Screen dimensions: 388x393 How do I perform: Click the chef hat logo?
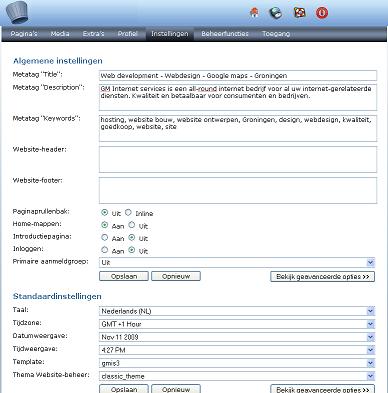click(x=17, y=12)
